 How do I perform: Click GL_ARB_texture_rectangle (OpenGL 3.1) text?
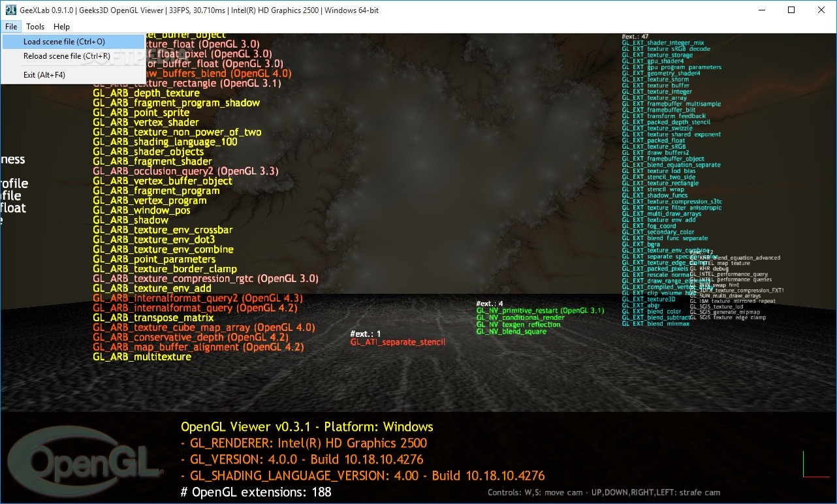pos(187,84)
